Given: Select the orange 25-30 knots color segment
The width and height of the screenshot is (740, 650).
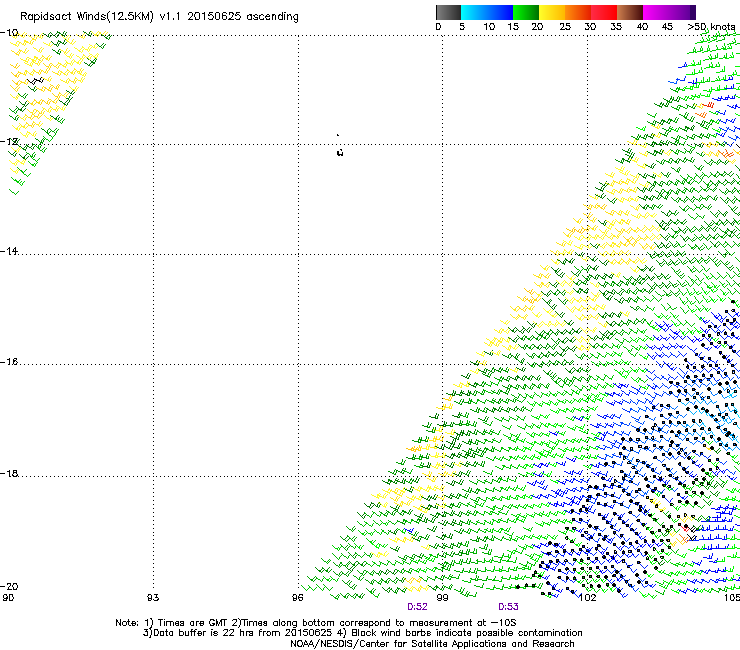Looking at the screenshot, I should coord(578,12).
